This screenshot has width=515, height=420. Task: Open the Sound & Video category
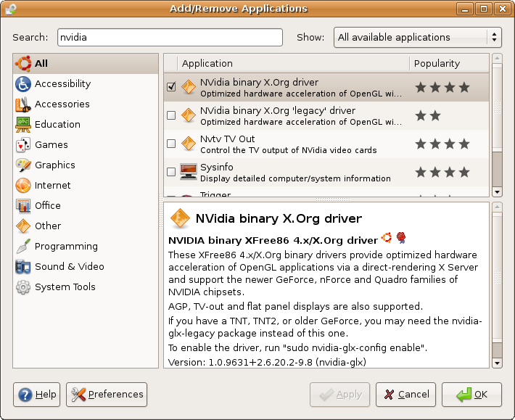86,267
